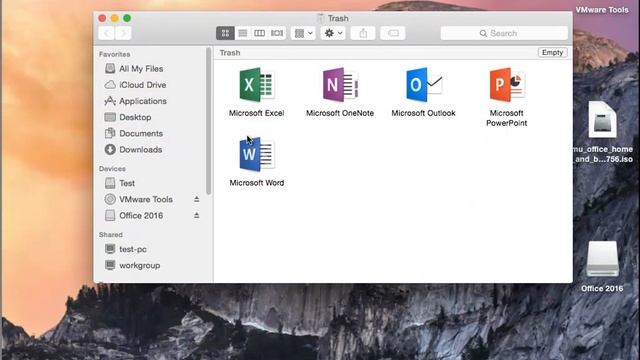Viewport: 640px width, 360px height.
Task: Click the Trash title in the window title bar
Action: click(x=338, y=18)
